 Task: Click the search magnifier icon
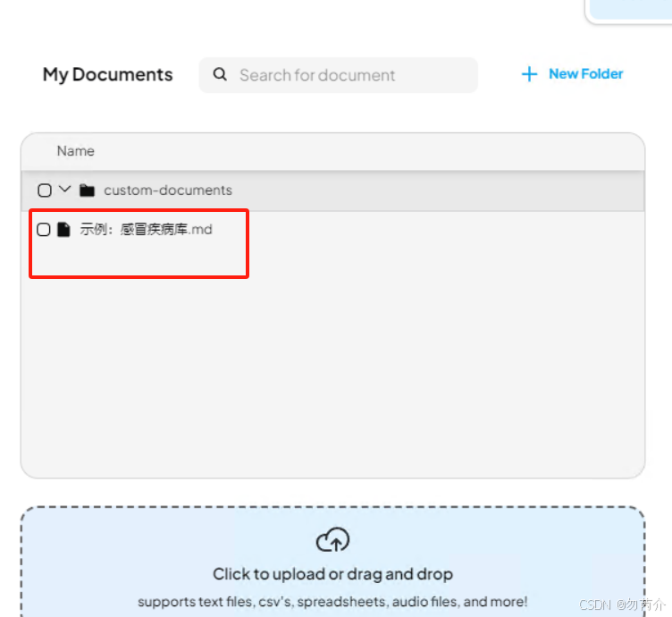(x=220, y=74)
